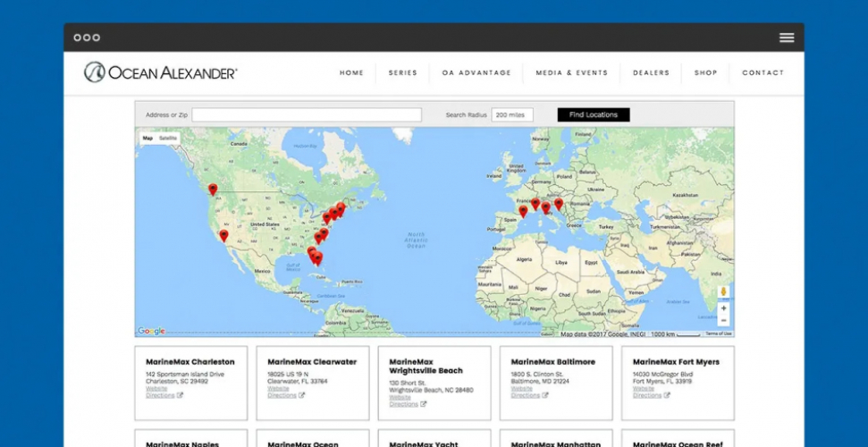Open MarineMax Fort Myers Directions link
The width and height of the screenshot is (868, 447).
pyautogui.click(x=647, y=395)
